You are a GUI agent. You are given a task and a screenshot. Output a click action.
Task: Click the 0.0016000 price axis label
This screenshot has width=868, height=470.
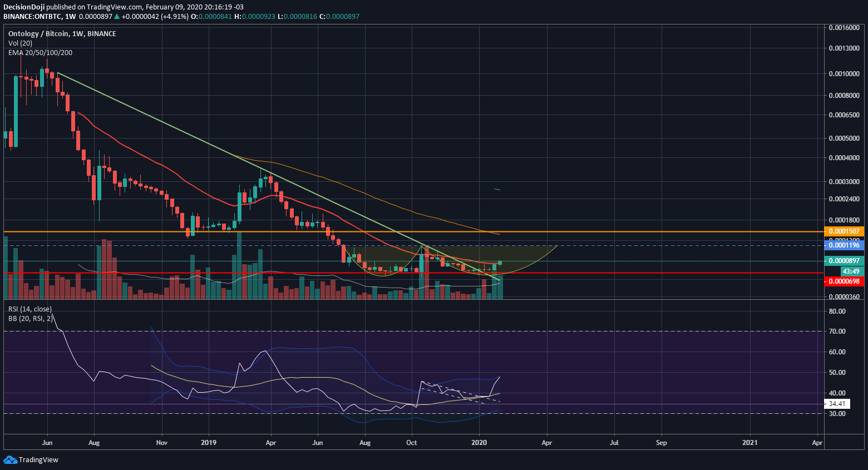click(844, 28)
